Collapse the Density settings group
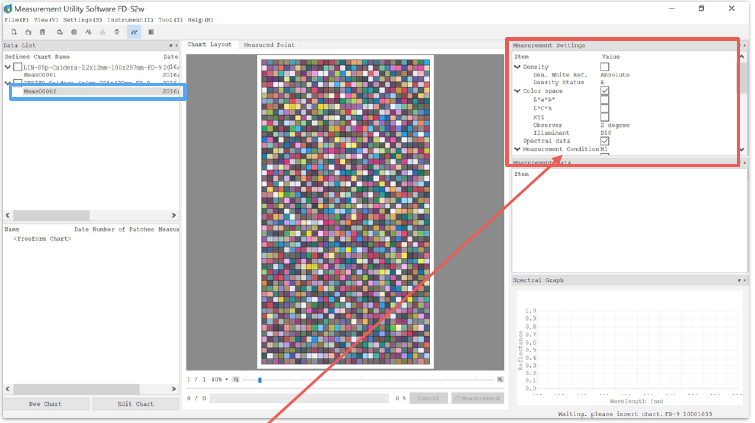 pos(517,66)
